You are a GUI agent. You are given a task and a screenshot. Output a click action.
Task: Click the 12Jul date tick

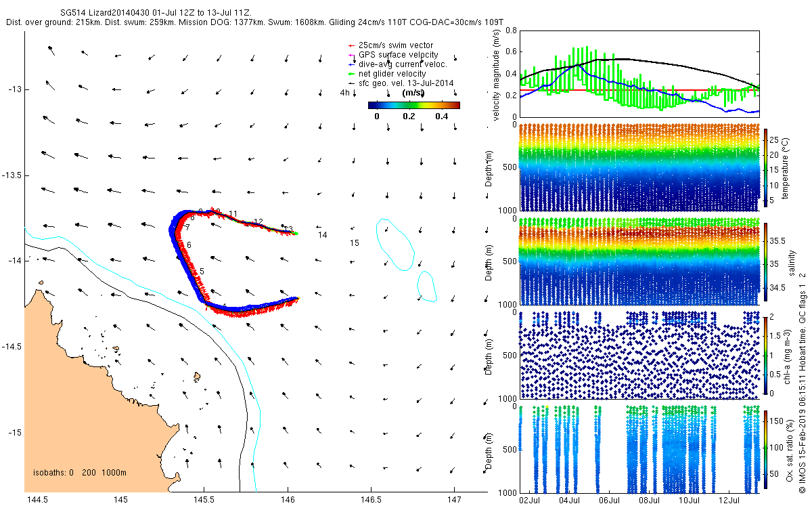tap(729, 500)
